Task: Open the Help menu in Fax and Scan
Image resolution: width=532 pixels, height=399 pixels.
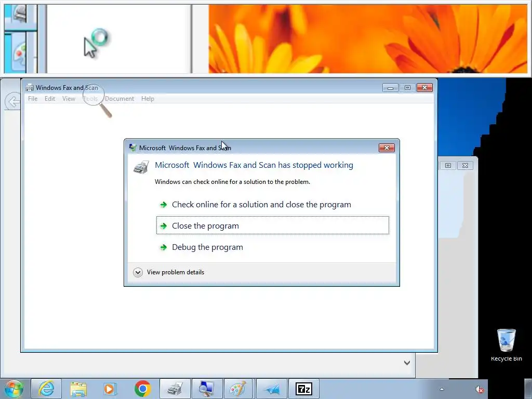Action: tap(148, 99)
